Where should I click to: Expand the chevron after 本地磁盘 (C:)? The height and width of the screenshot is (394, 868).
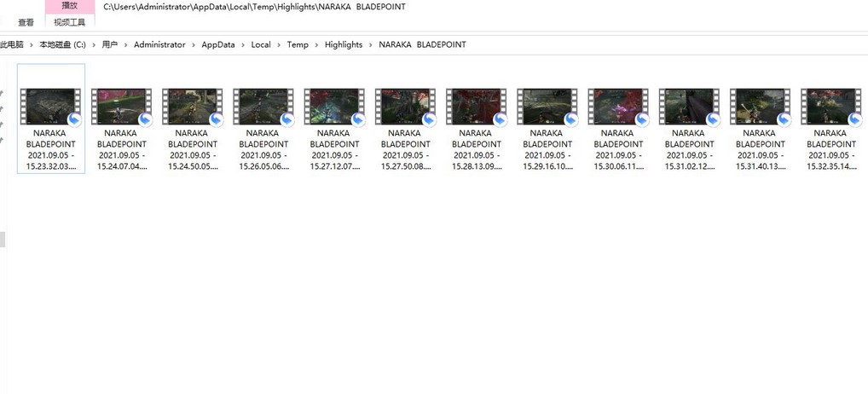(x=94, y=45)
